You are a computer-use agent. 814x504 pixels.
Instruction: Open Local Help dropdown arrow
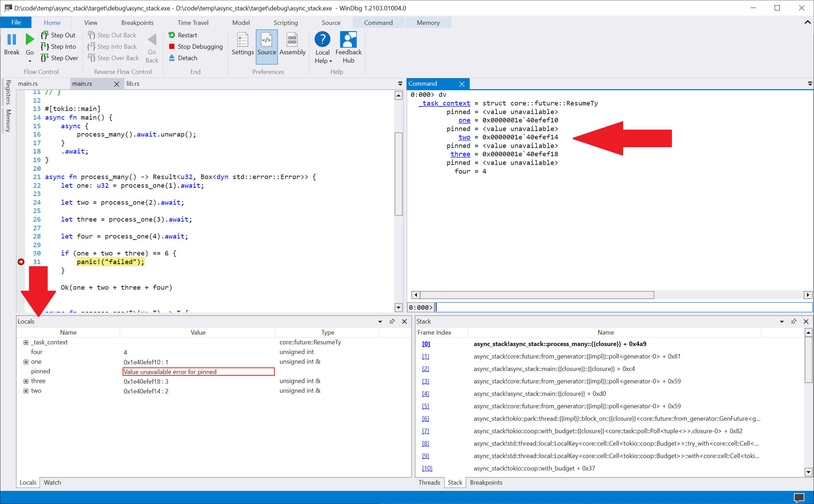[x=331, y=61]
